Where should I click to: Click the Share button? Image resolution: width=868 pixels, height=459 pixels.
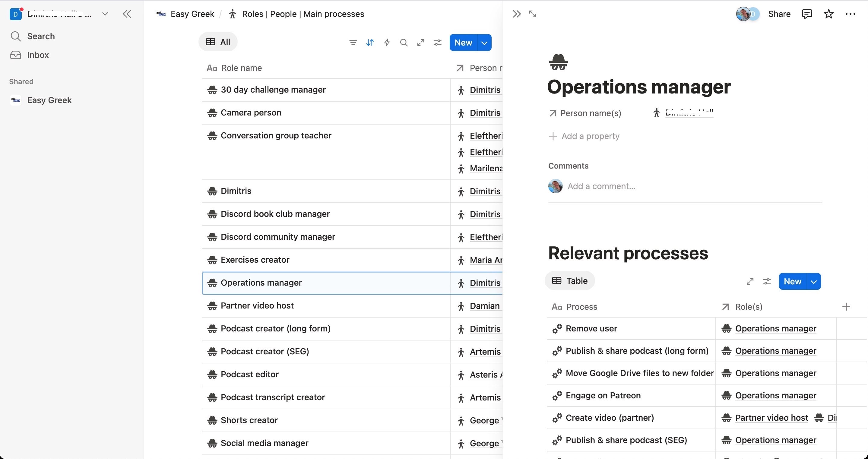(779, 14)
